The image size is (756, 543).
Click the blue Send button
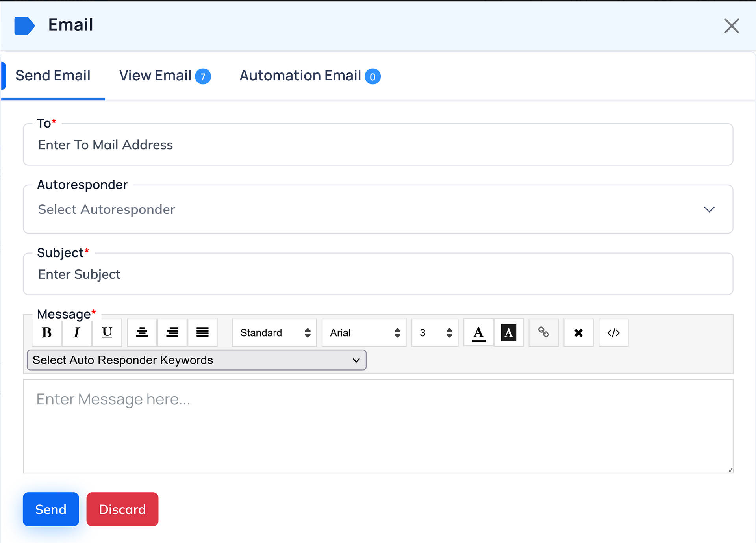pos(51,509)
